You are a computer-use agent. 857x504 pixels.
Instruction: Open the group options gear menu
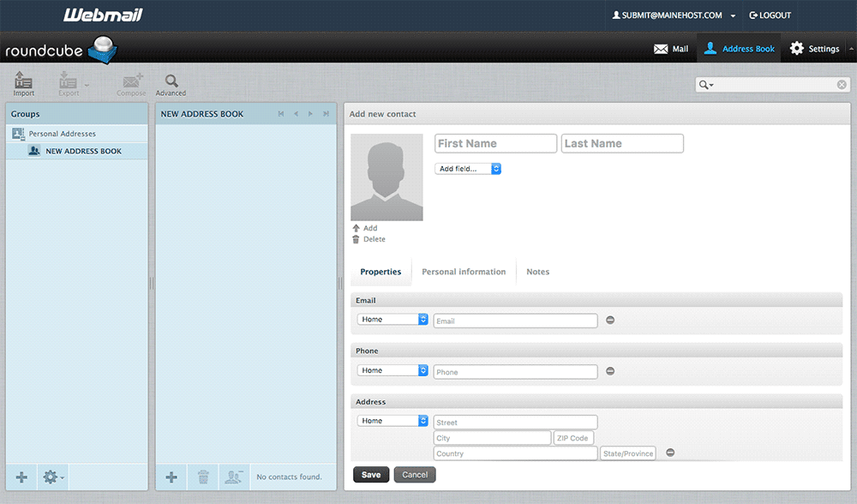click(x=51, y=477)
